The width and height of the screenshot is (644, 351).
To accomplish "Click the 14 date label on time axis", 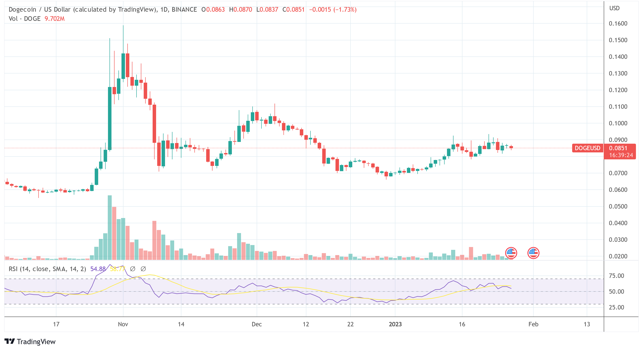I will tap(181, 324).
